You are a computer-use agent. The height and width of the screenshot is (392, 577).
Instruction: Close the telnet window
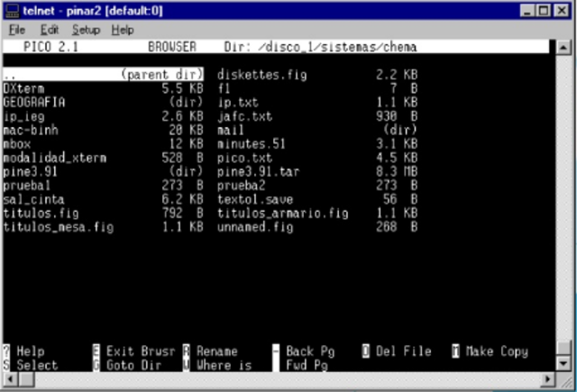pos(562,11)
